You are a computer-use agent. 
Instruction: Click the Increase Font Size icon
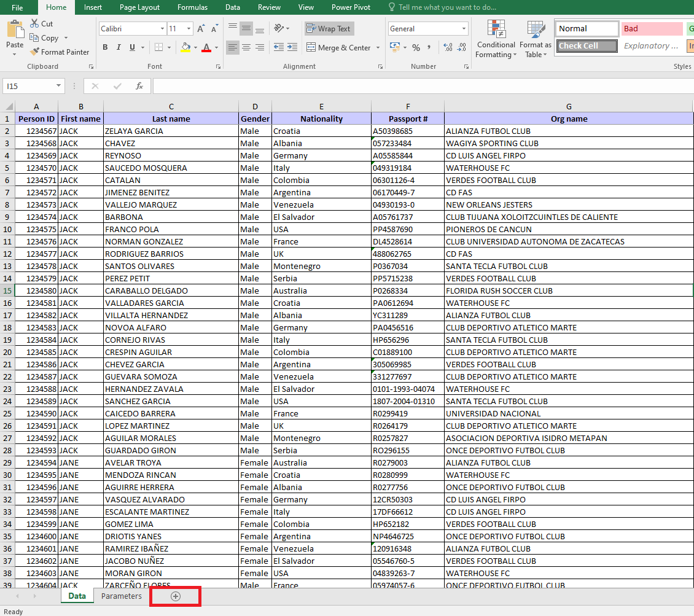201,29
